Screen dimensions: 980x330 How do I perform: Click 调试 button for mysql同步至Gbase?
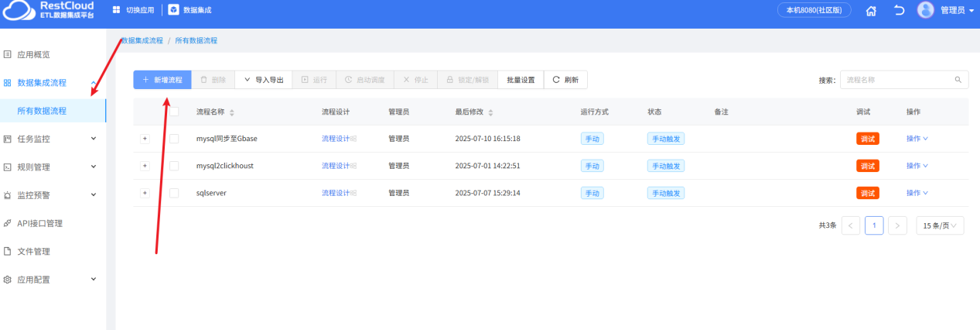click(x=868, y=139)
